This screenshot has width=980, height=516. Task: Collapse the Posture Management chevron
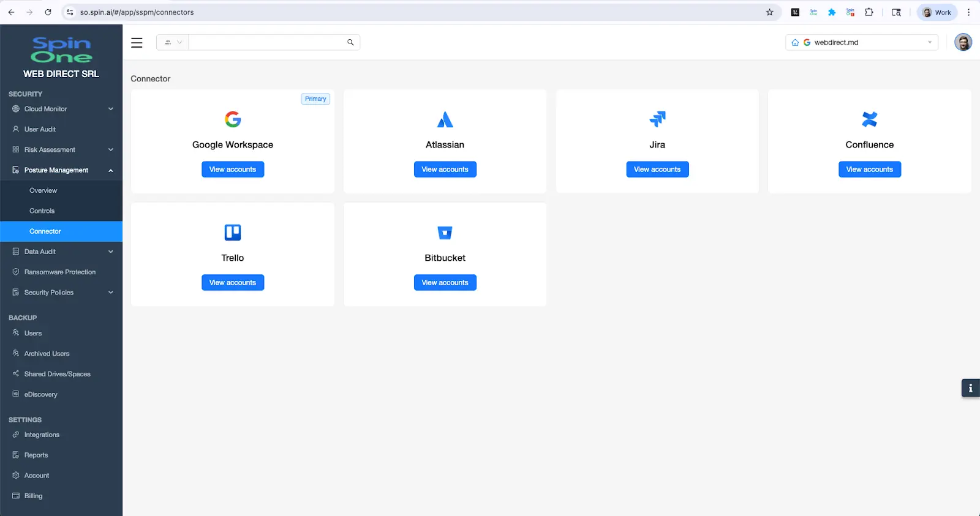click(x=111, y=170)
